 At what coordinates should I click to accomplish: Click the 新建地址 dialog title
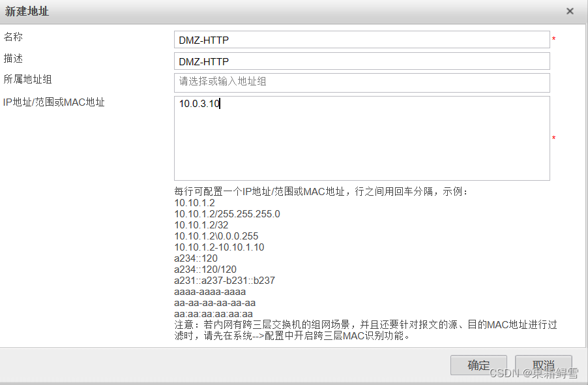click(x=27, y=11)
